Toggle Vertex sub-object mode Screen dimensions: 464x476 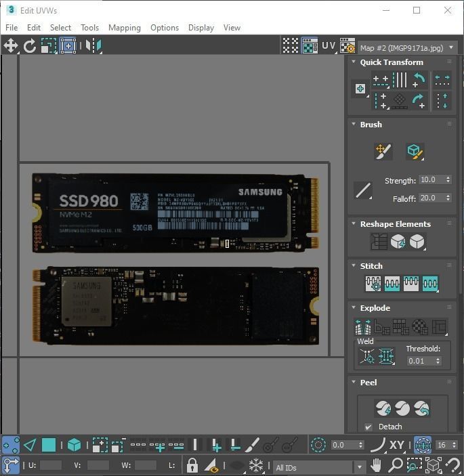11,446
